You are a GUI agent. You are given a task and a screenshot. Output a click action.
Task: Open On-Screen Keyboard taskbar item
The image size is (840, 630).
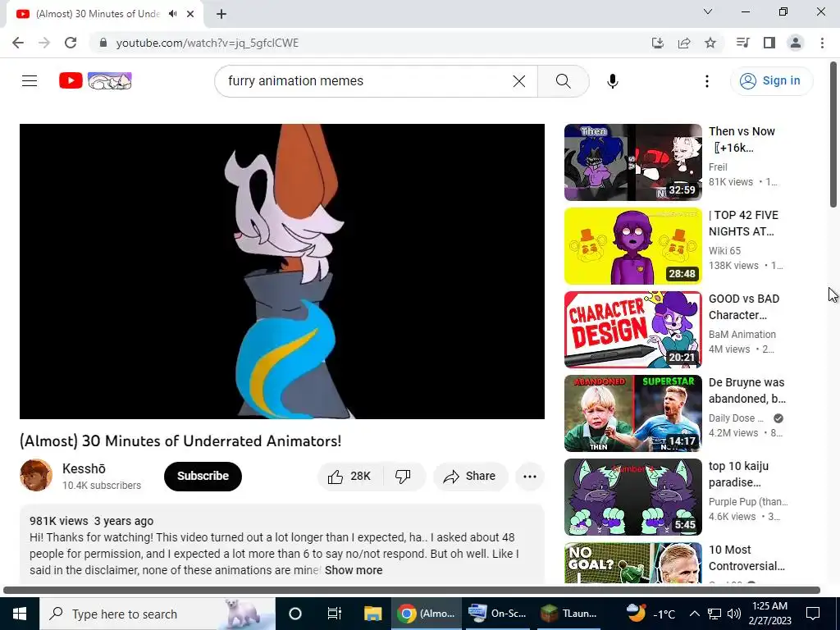(x=497, y=614)
